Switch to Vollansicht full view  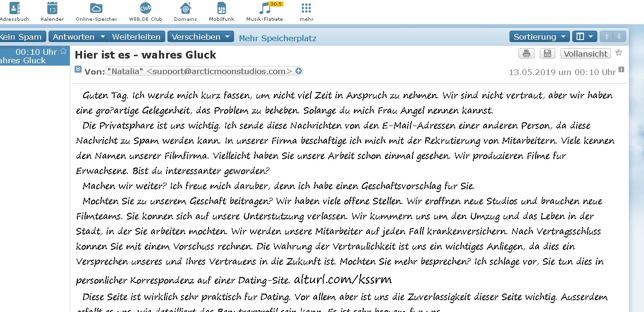pos(585,53)
